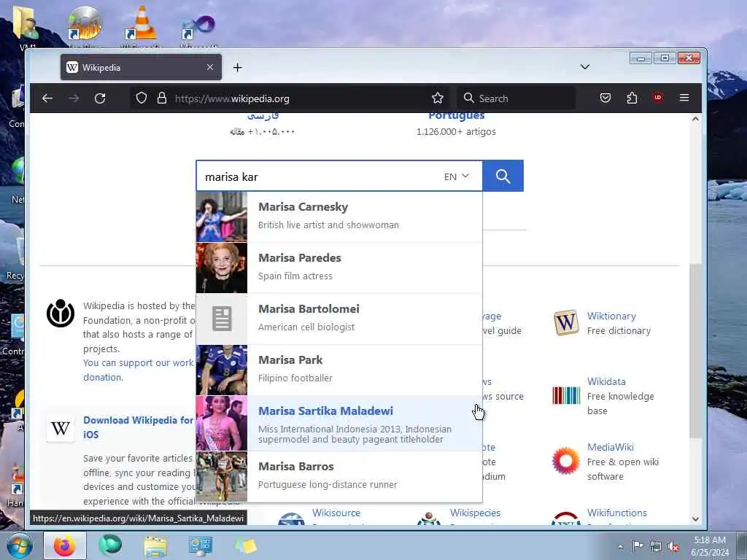747x560 pixels.
Task: Click page scrollbar up arrow
Action: 695,119
